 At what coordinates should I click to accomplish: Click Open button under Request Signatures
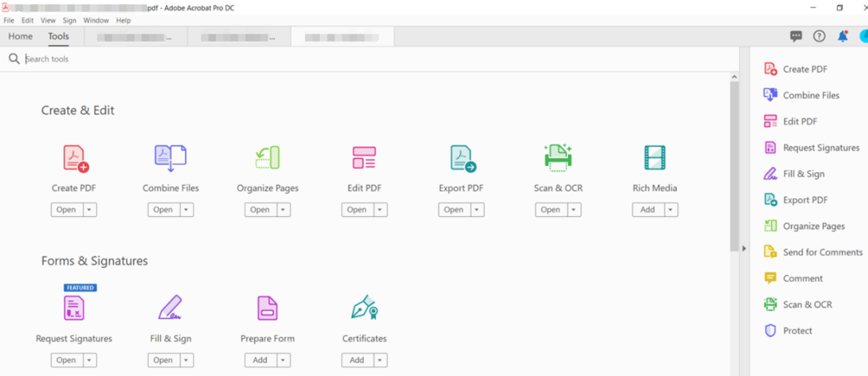(66, 360)
